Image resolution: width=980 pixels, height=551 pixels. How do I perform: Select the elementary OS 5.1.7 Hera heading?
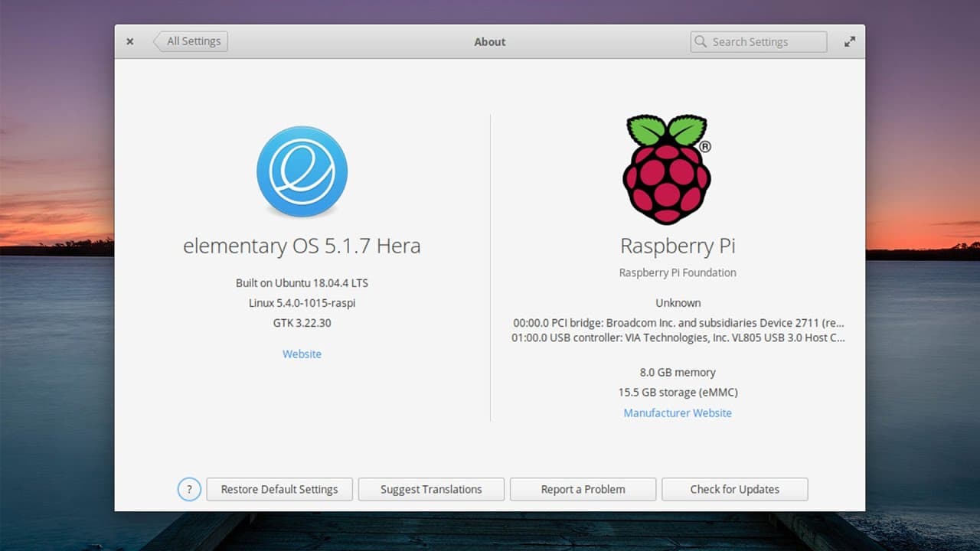pyautogui.click(x=302, y=246)
